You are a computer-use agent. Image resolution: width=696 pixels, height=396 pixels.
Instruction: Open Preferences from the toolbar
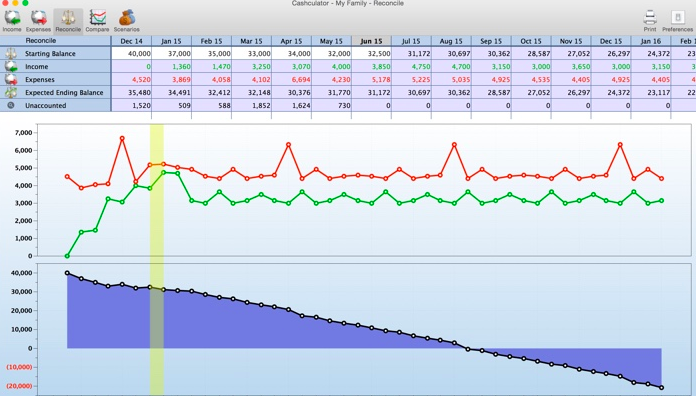pyautogui.click(x=677, y=21)
